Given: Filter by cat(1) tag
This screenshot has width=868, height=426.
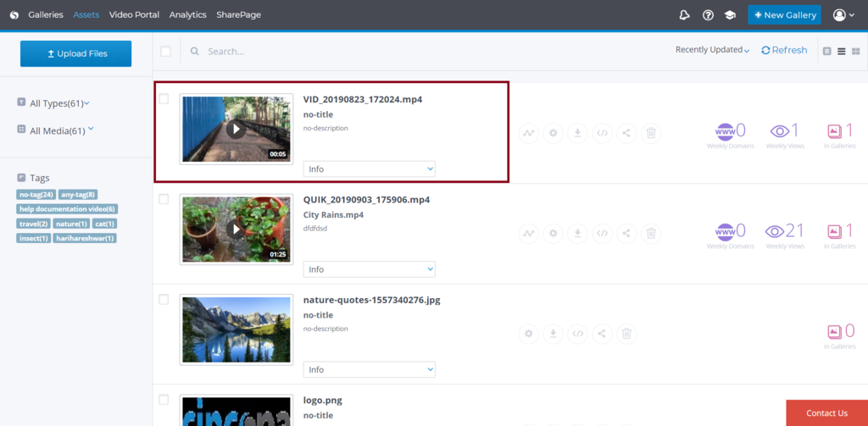Looking at the screenshot, I should pyautogui.click(x=104, y=224).
